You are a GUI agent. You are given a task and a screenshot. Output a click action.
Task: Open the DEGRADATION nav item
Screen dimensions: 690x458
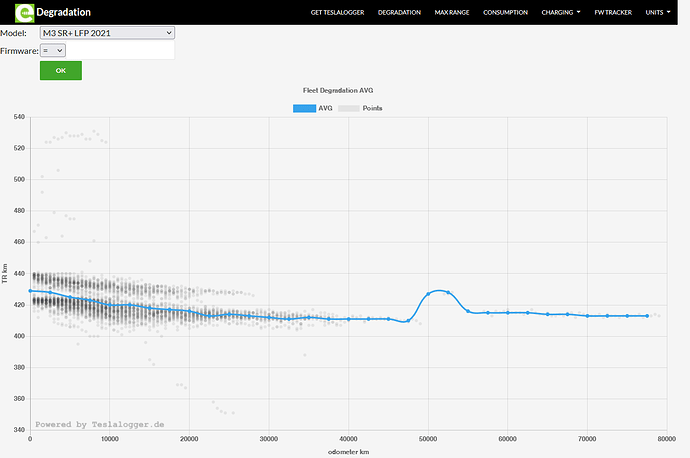[399, 12]
